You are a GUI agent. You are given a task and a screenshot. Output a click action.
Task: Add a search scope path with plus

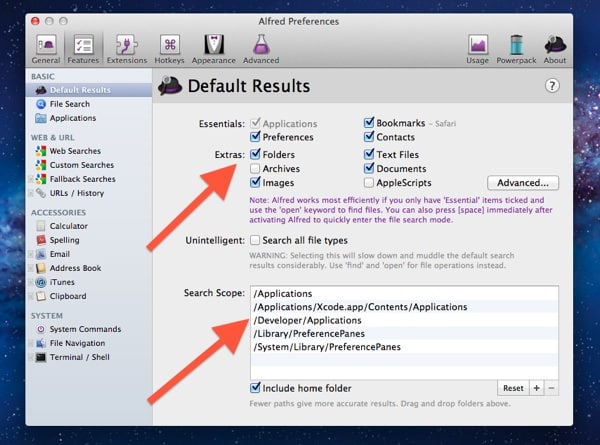[536, 388]
